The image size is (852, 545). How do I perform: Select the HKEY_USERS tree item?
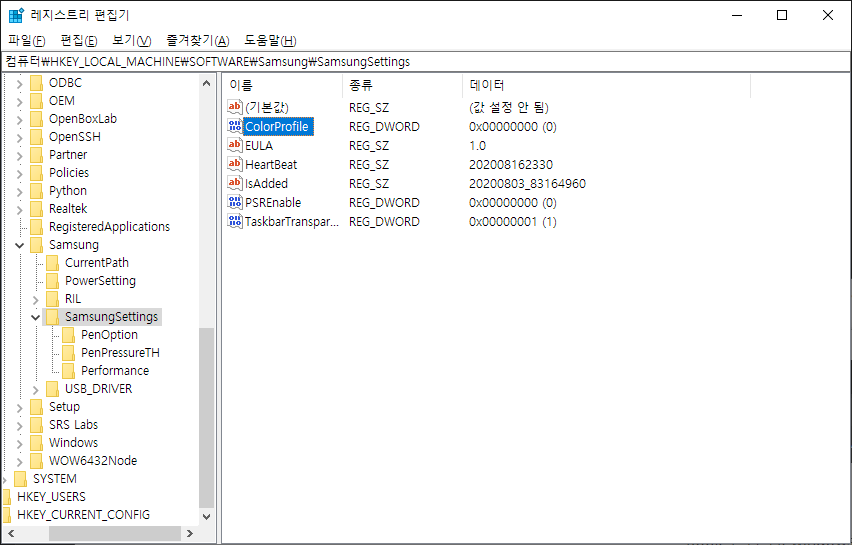point(51,497)
